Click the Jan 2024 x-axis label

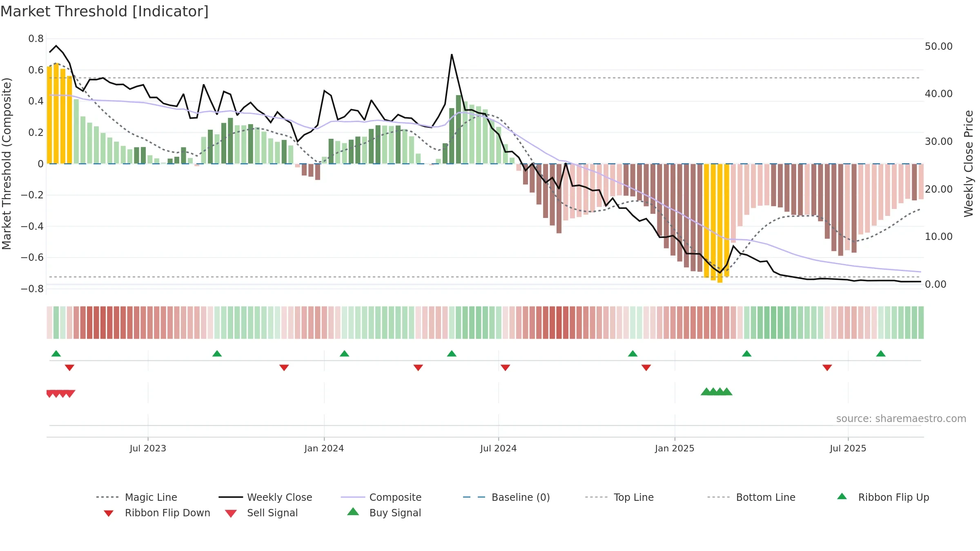tap(324, 448)
